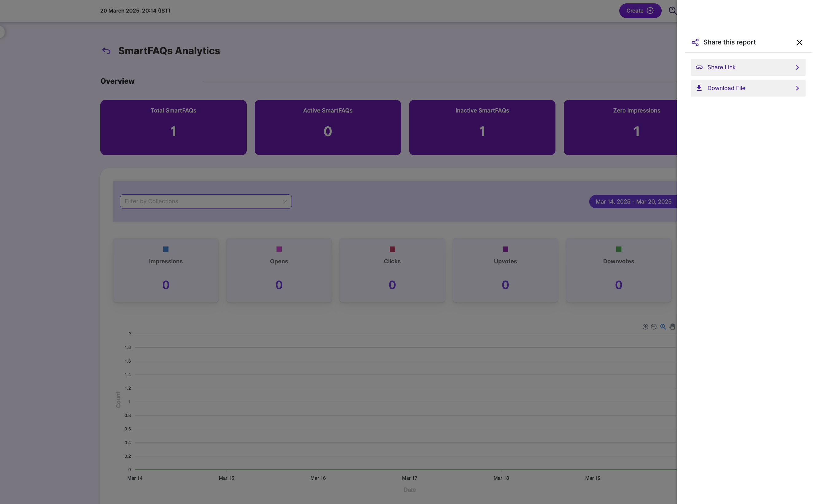Open the Filter by Collections dropdown
The height and width of the screenshot is (504, 820).
pyautogui.click(x=206, y=201)
